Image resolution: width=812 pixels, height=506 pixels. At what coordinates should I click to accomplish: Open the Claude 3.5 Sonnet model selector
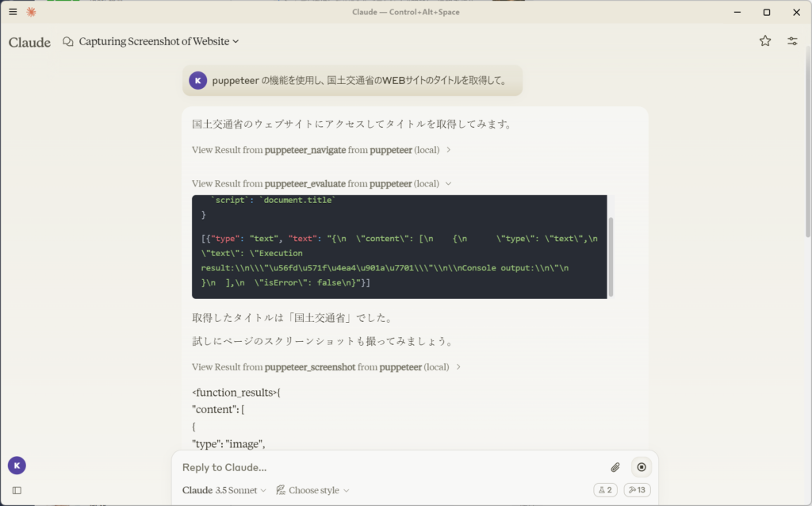pos(224,490)
